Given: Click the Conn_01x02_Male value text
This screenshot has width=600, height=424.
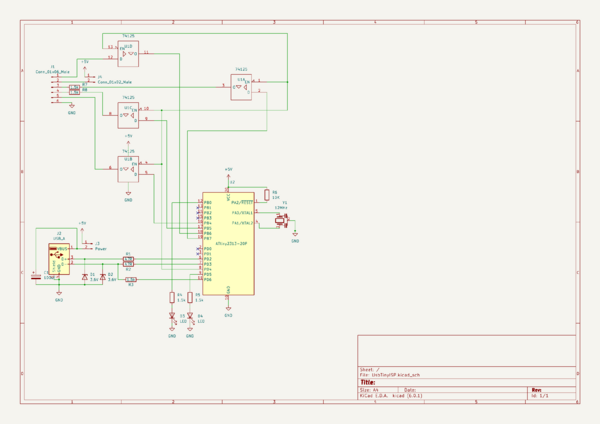Looking at the screenshot, I should pyautogui.click(x=115, y=82).
